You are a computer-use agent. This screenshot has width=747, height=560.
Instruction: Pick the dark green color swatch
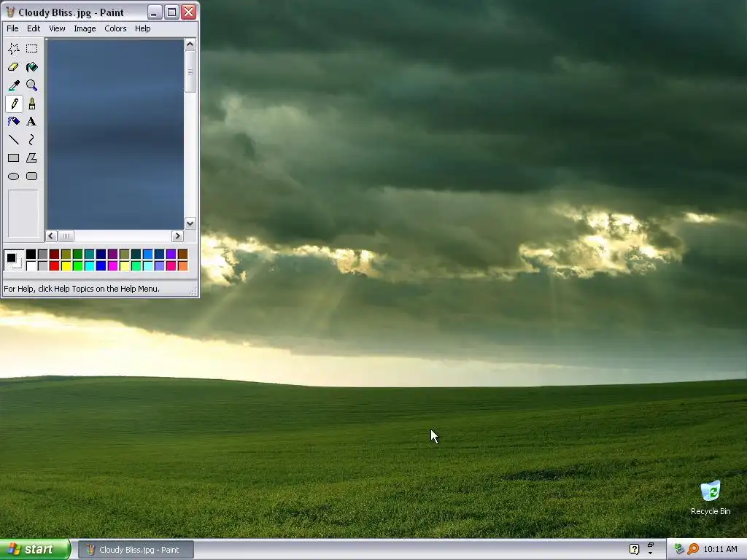(x=77, y=254)
